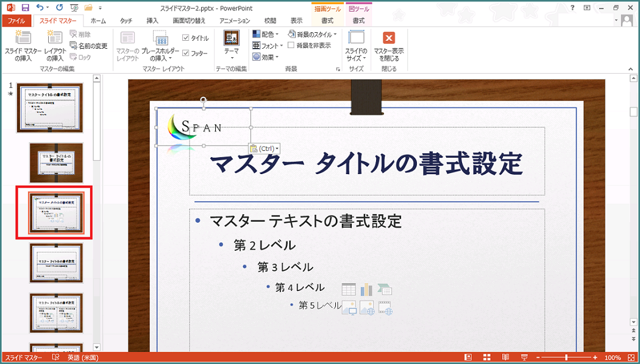Image resolution: width=640 pixels, height=364 pixels.
Task: Open account name dropdown arrow
Action: click(x=616, y=20)
